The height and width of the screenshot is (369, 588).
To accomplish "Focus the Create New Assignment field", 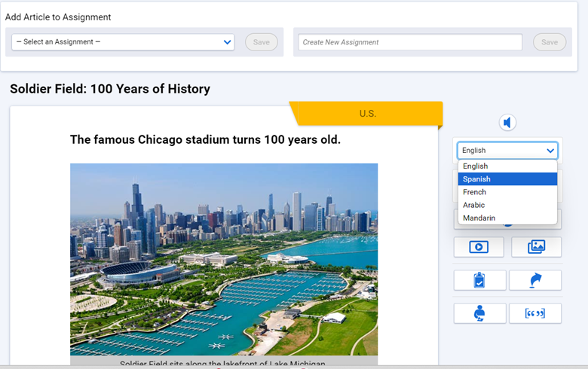I will (410, 42).
